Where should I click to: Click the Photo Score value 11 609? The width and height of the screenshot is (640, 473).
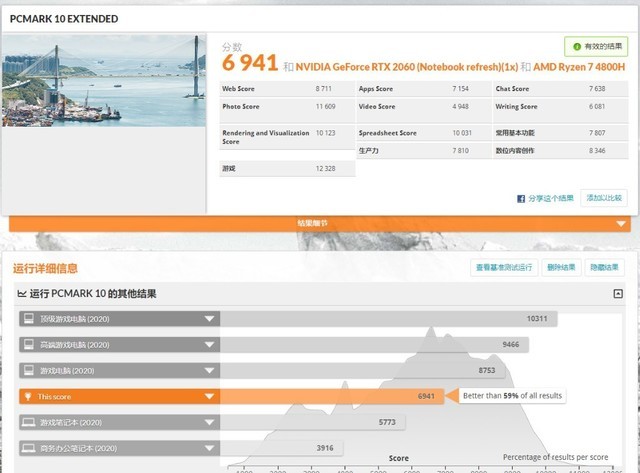pos(325,107)
